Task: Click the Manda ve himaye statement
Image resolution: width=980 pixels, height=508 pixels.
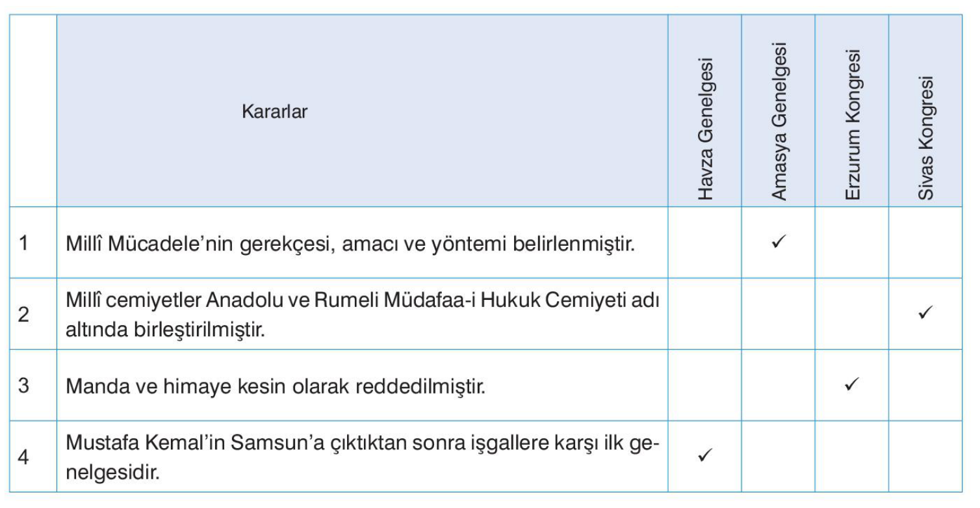Action: click(276, 386)
